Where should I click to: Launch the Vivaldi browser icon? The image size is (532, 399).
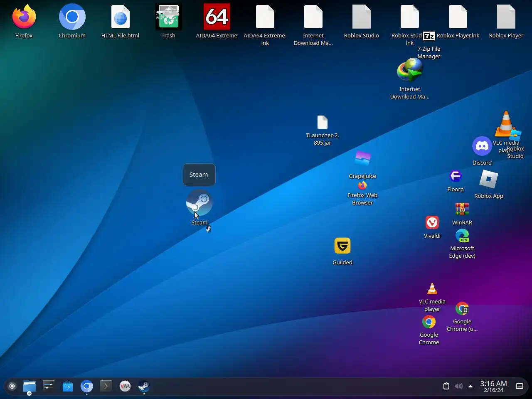(432, 222)
